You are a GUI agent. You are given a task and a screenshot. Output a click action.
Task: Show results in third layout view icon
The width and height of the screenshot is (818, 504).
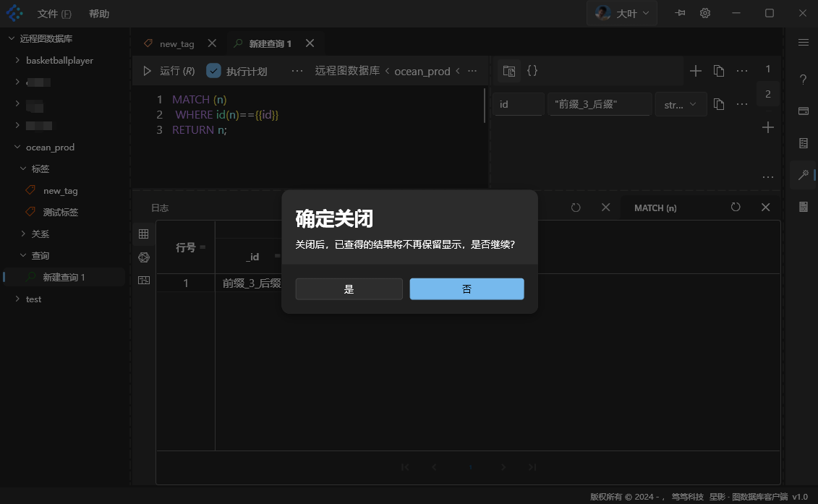click(x=143, y=280)
